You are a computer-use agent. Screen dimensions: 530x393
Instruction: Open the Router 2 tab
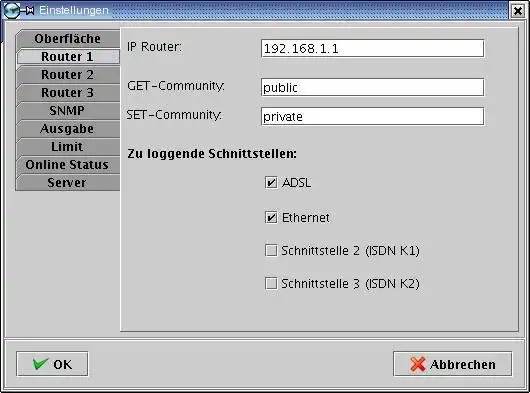click(68, 75)
